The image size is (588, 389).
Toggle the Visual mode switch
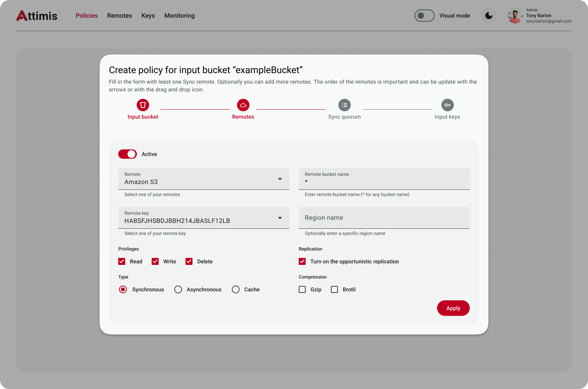click(424, 16)
